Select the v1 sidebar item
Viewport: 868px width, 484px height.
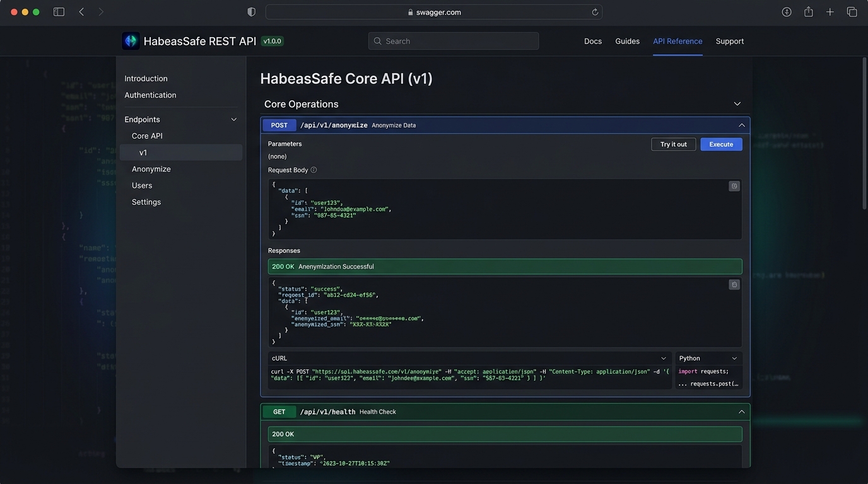pos(181,153)
